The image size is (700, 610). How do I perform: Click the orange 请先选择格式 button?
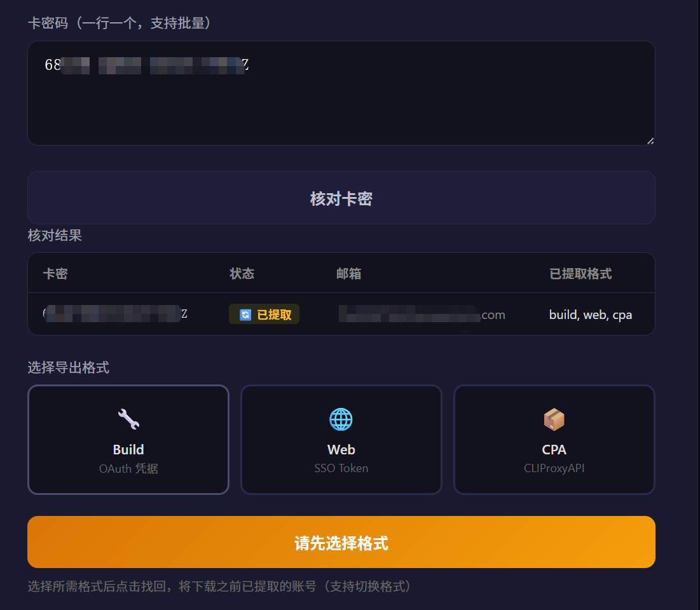(341, 542)
